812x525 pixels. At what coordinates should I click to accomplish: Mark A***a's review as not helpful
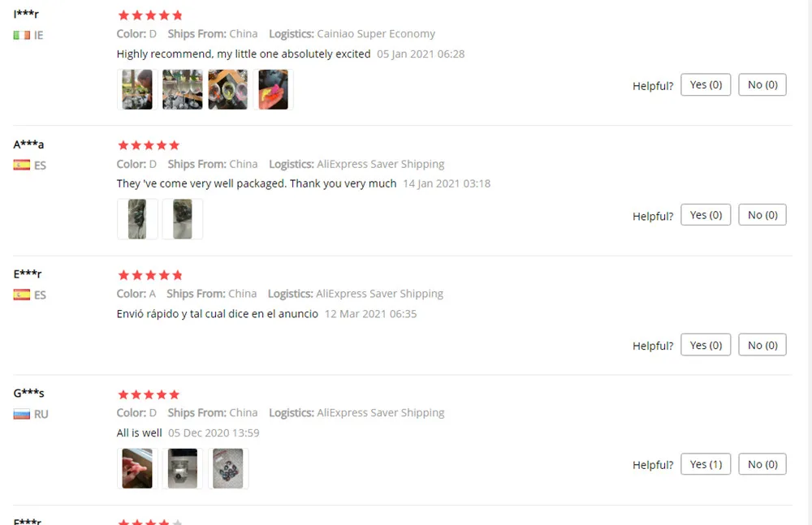click(x=762, y=215)
